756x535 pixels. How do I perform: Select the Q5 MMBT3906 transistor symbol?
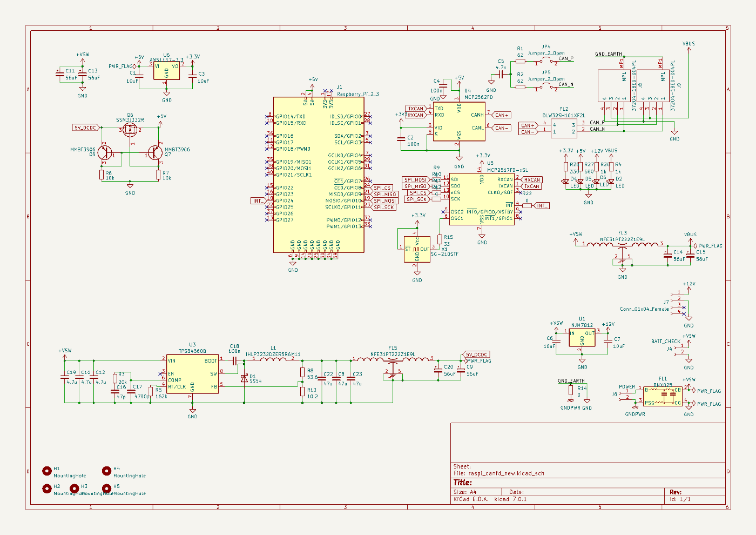105,153
